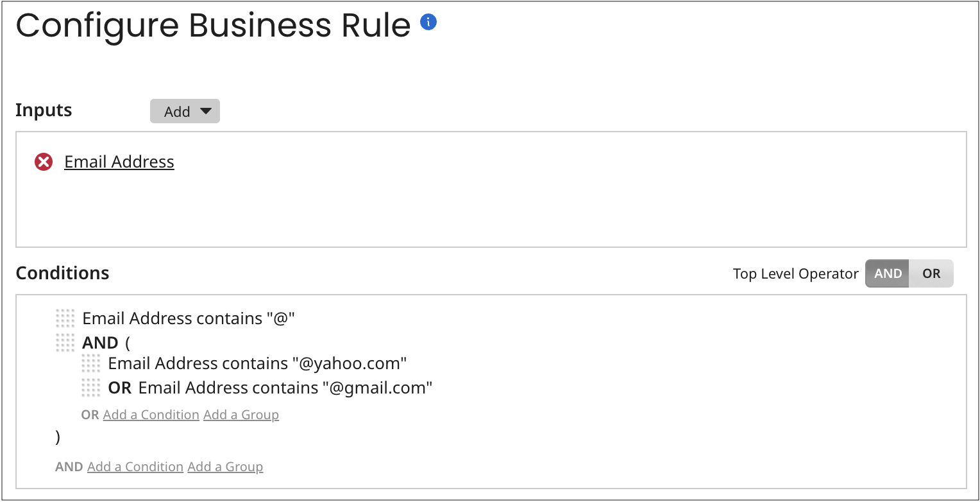Click the top-level AND Add a Condition link

(x=135, y=467)
